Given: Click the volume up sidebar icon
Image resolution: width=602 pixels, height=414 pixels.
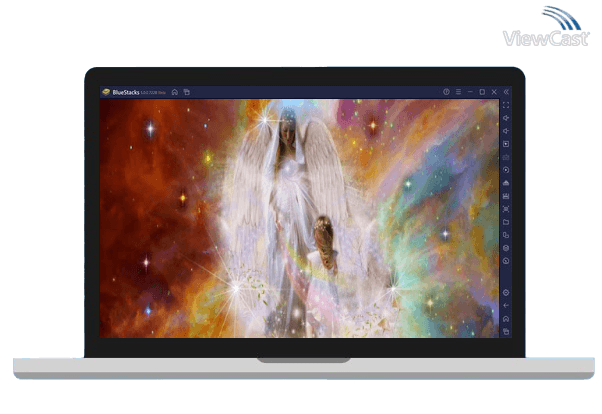Looking at the screenshot, I should coord(506,118).
